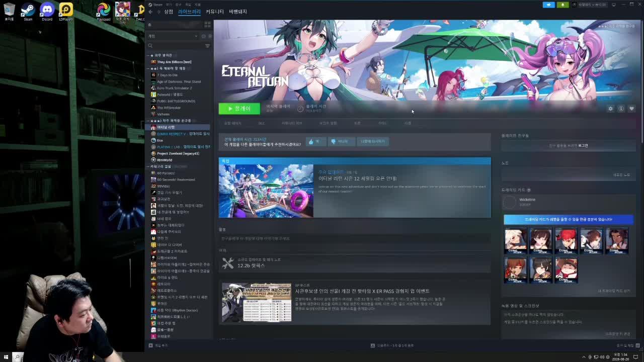The height and width of the screenshot is (362, 644).
Task: Collapse the three-star library category
Action: (149, 121)
